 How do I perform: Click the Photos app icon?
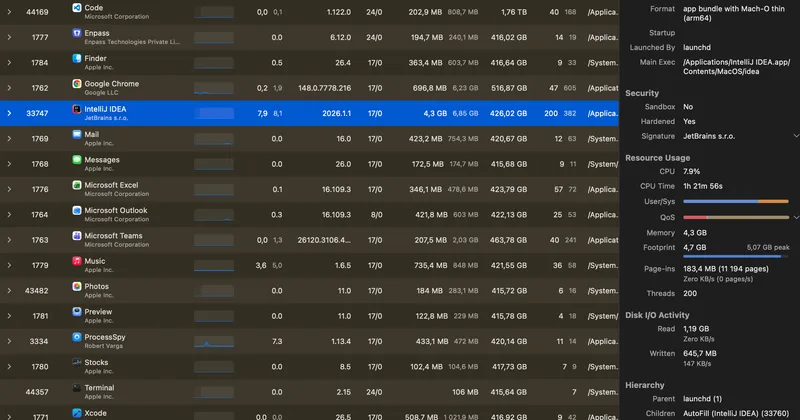pos(77,286)
